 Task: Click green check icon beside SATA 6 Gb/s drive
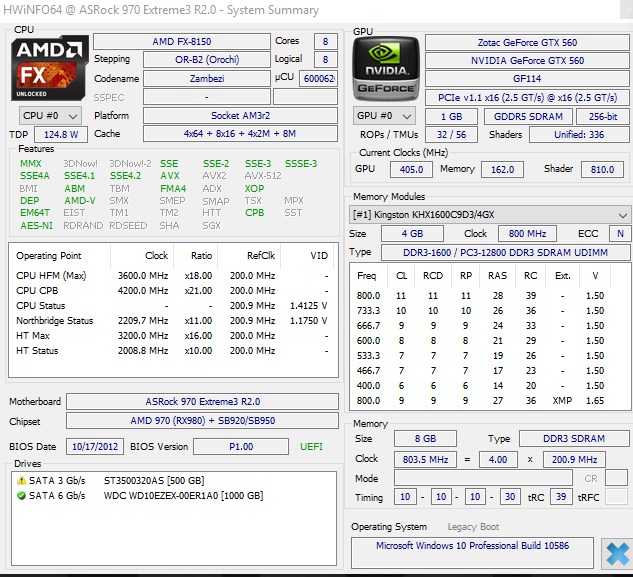pyautogui.click(x=21, y=495)
